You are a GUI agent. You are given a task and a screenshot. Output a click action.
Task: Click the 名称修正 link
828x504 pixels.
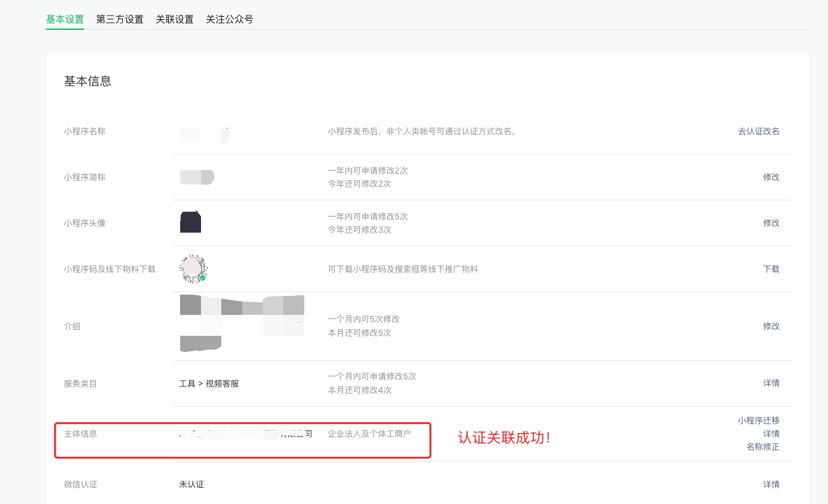(x=763, y=447)
